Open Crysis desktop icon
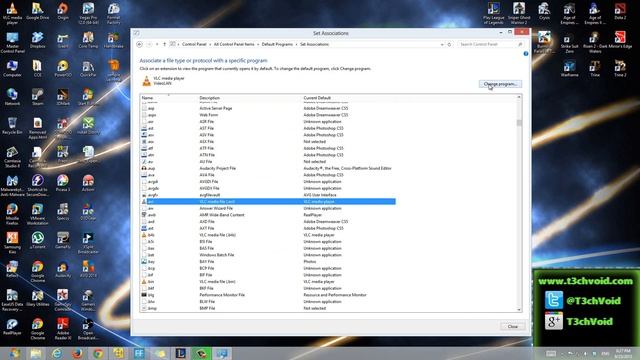640x360 pixels. 544,11
